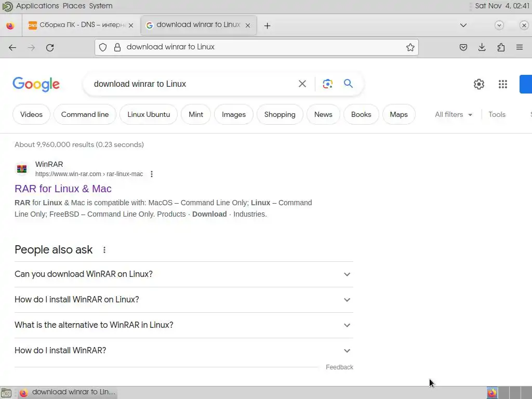Screen dimensions: 532x399
Task: Click the forward navigation arrow
Action: pyautogui.click(x=31, y=47)
